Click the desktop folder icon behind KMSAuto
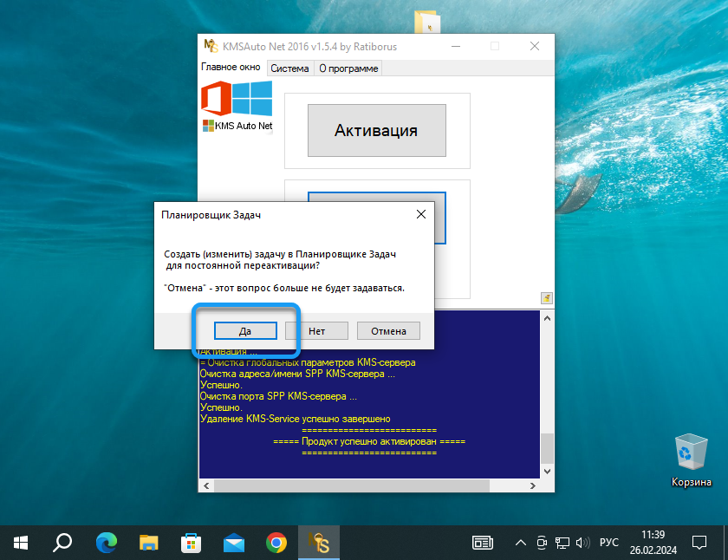Viewport: 728px width, 560px height. (x=427, y=22)
